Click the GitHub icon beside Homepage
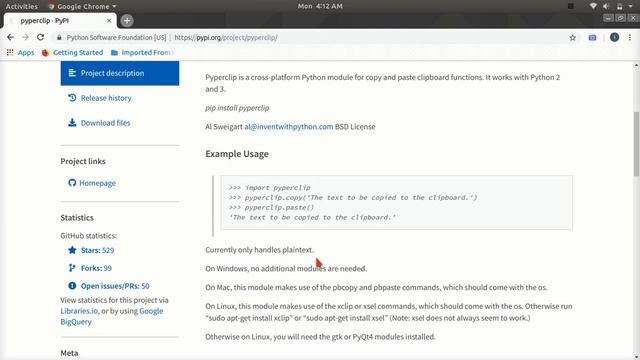This screenshot has width=640, height=360. click(x=72, y=182)
